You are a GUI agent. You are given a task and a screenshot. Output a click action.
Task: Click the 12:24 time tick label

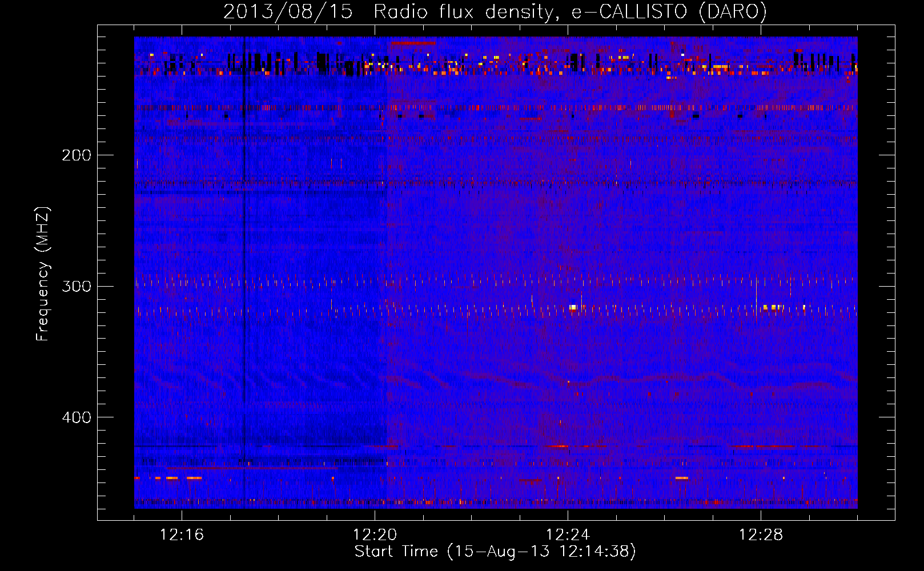(x=568, y=535)
